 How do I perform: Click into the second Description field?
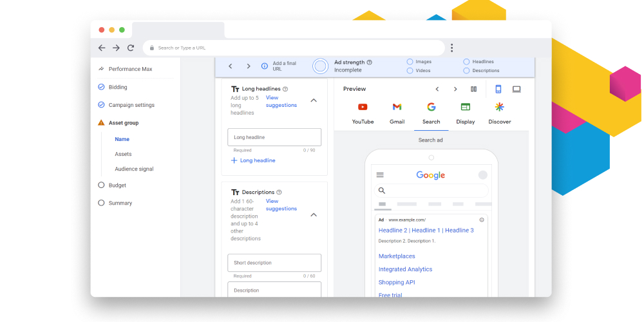[274, 290]
